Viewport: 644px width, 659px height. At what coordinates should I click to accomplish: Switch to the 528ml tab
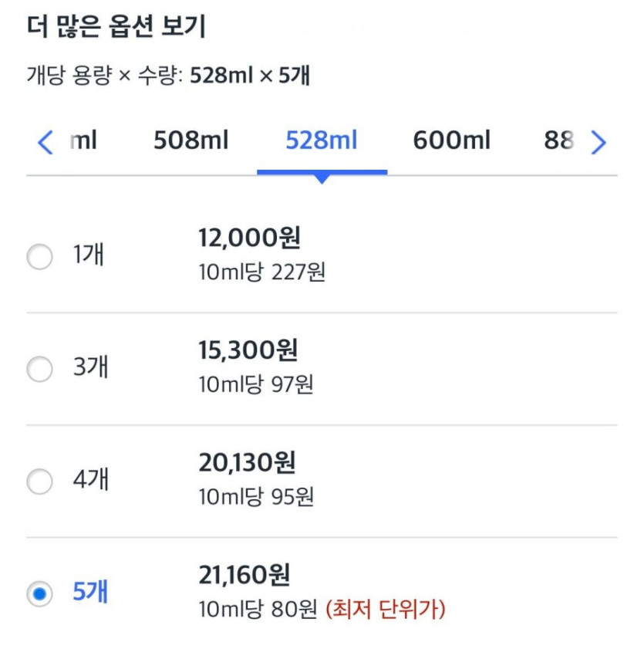[x=322, y=142]
